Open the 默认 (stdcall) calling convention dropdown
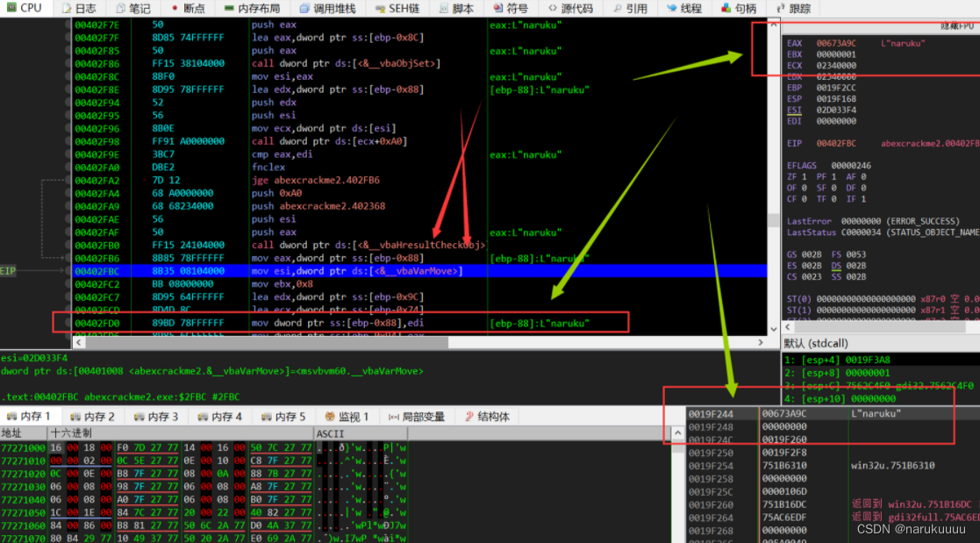Viewport: 980px width, 543px height. (x=880, y=343)
